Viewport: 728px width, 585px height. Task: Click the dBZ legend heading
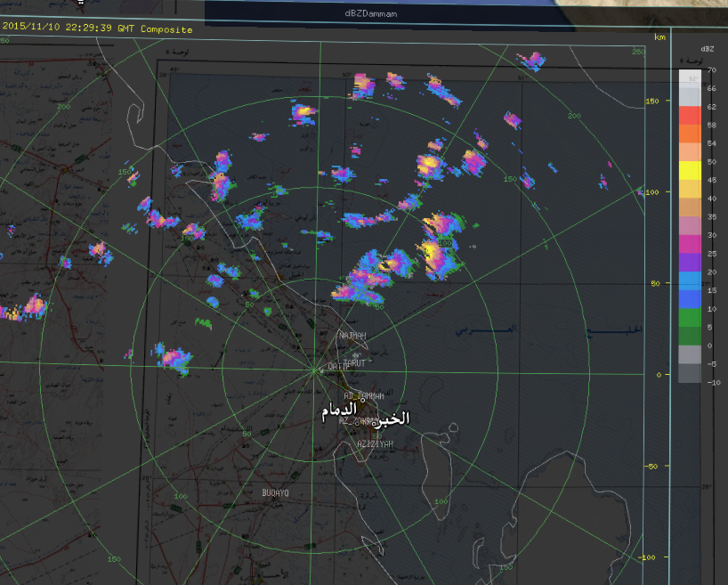708,49
